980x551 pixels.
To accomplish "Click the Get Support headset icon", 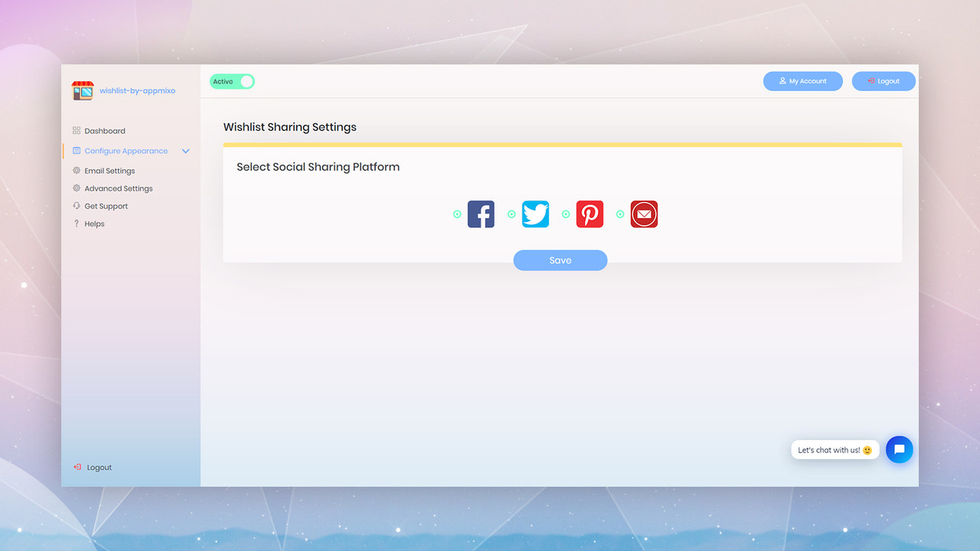I will click(x=76, y=205).
